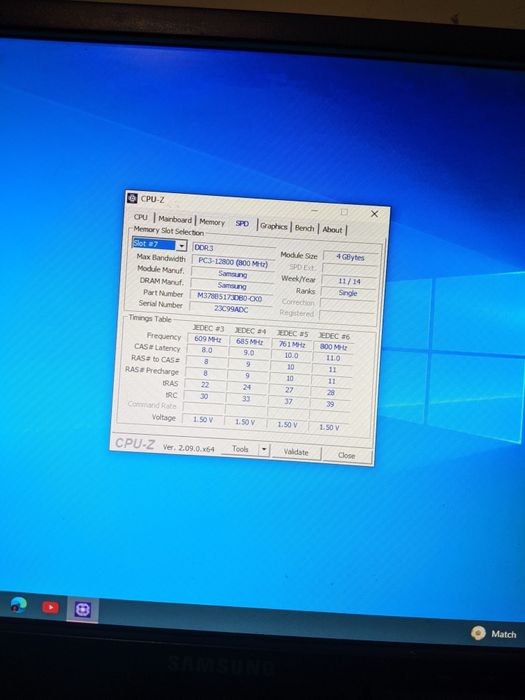This screenshot has width=525, height=700.
Task: Click the active purple app taskbar icon
Action: tap(83, 609)
